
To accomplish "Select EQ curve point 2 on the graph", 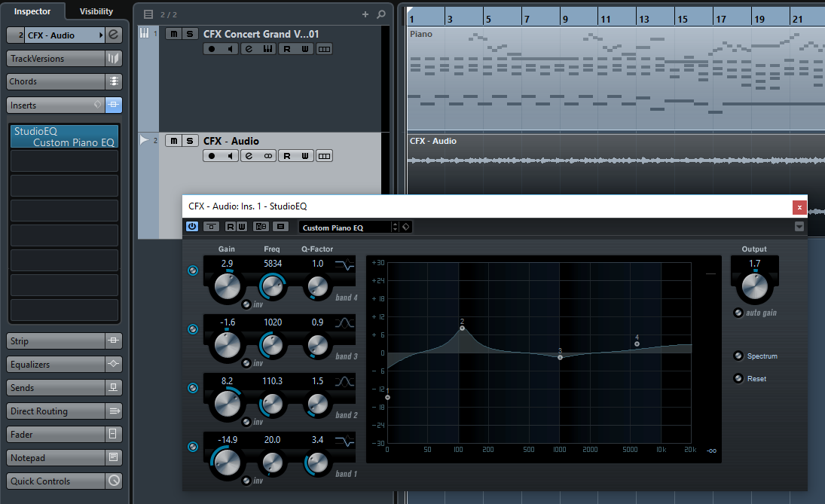I will point(462,328).
